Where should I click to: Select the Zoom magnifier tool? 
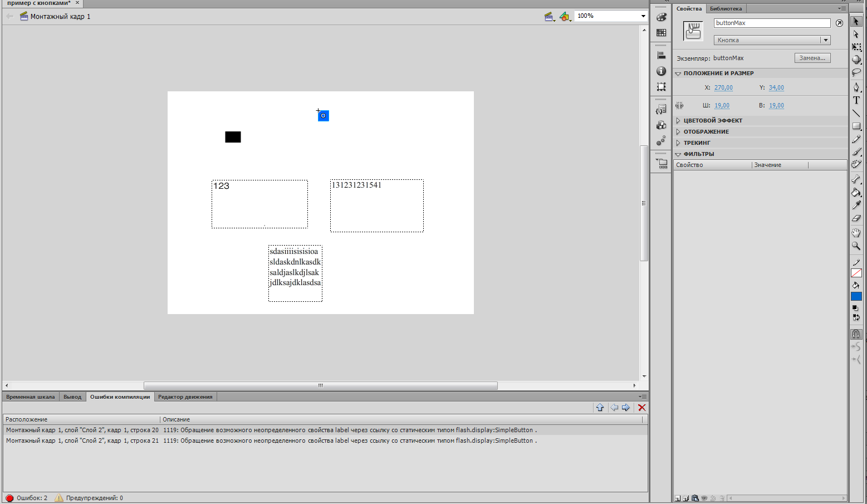pyautogui.click(x=856, y=246)
